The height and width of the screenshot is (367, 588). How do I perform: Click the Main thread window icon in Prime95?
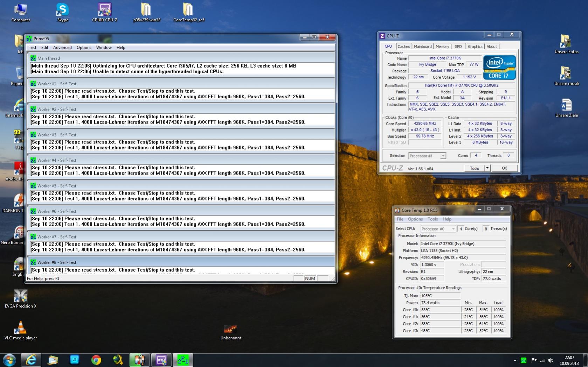point(33,58)
